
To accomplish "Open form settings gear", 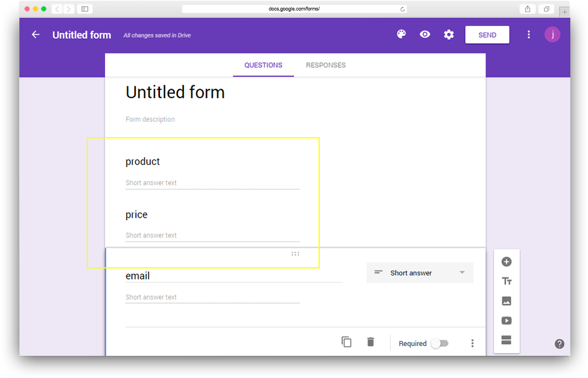I will (x=449, y=34).
